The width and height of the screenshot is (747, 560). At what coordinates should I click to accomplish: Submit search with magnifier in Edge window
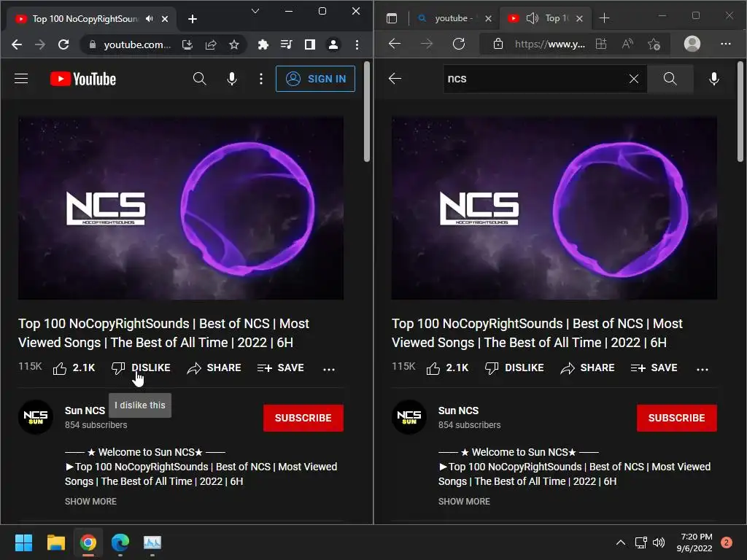(x=670, y=79)
